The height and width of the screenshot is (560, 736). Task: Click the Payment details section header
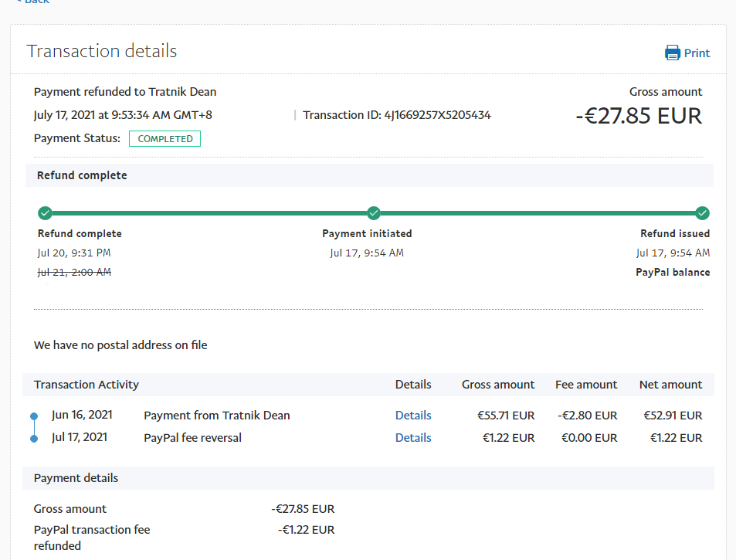pyautogui.click(x=76, y=478)
